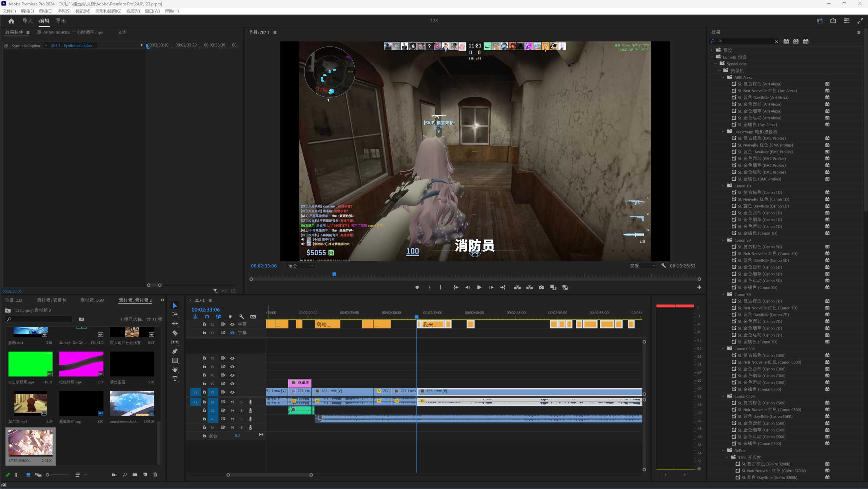Select the Ripple Edit tool
Screen dimensions: 868x489
(x=175, y=324)
